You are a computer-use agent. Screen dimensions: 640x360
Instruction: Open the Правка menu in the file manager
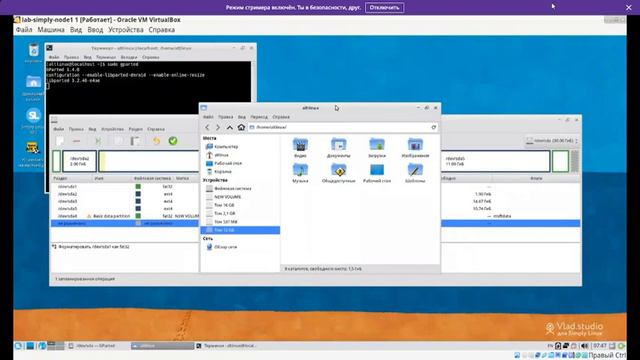click(225, 117)
